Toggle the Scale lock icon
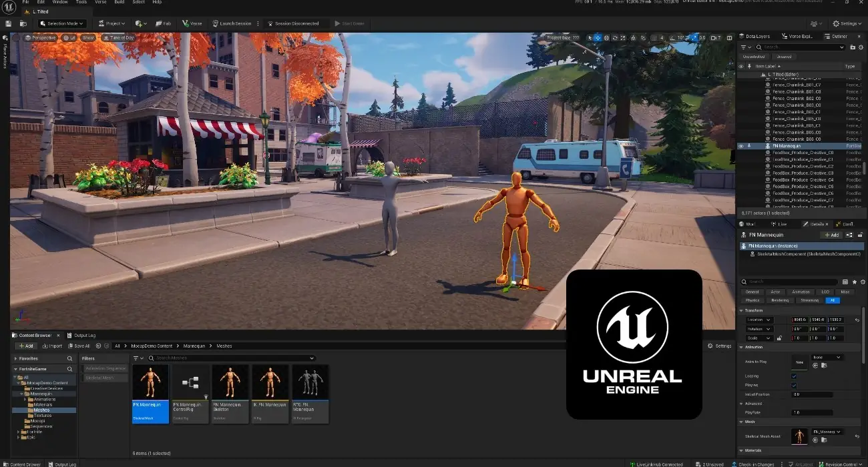Screen dimensions: 868x467 pos(779,338)
